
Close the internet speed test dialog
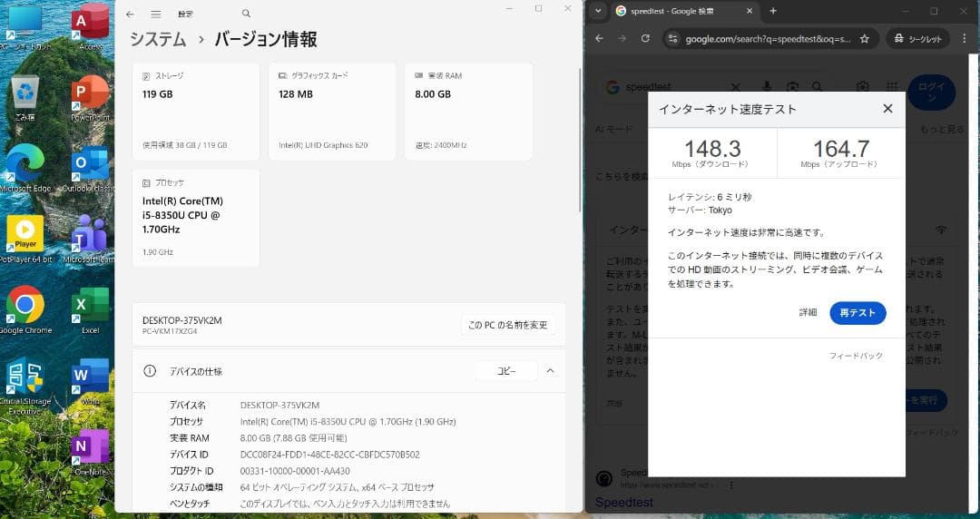tap(887, 109)
